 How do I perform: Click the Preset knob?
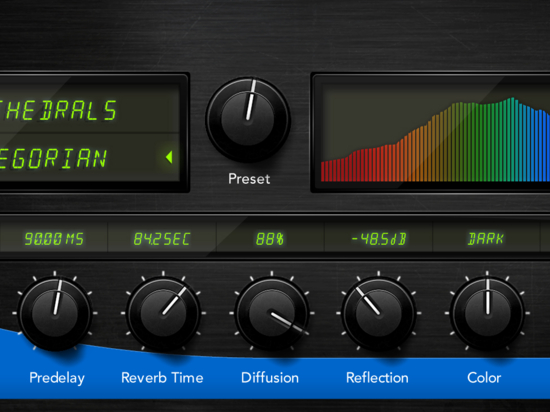(x=248, y=119)
